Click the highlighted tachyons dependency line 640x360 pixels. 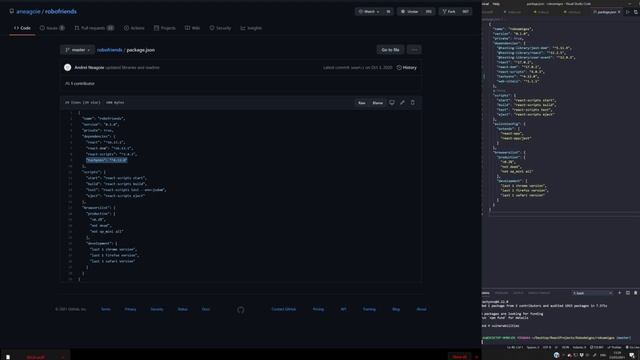coord(107,160)
